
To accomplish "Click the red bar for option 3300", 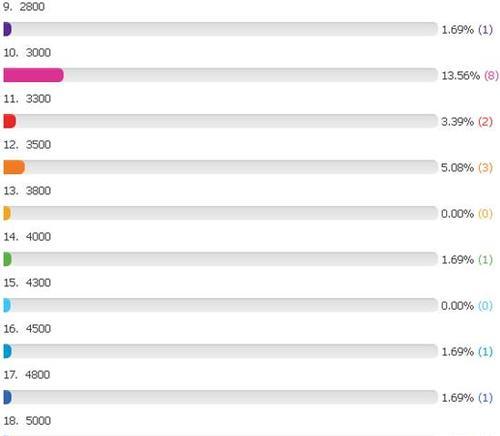I will [10, 121].
